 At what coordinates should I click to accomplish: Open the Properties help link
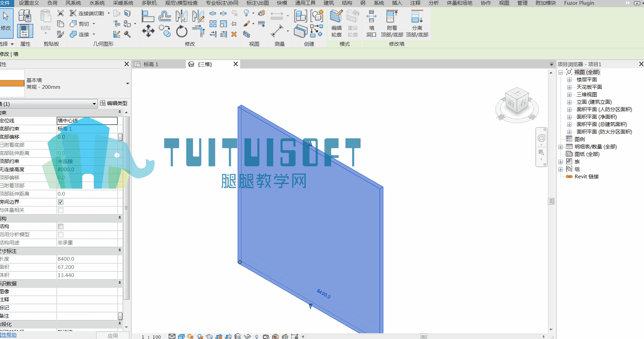click(8, 335)
